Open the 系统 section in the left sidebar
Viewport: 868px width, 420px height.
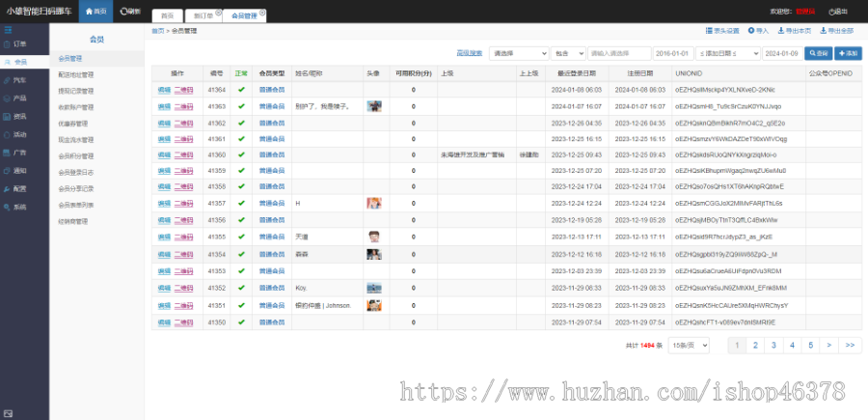click(14, 208)
